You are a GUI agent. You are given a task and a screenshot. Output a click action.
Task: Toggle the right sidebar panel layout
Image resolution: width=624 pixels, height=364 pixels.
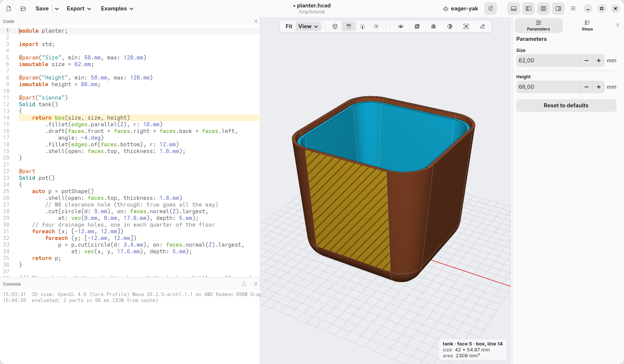coord(558,9)
